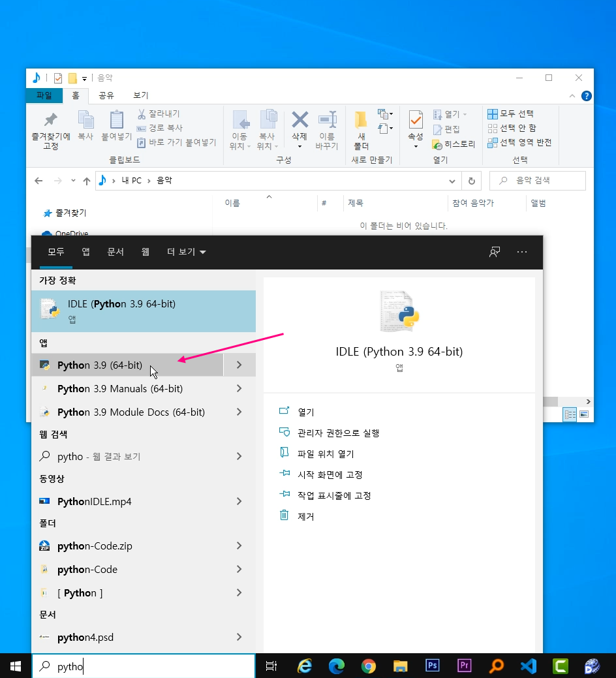Click the taskbar search box with pytho
The width and height of the screenshot is (616, 678).
(x=144, y=666)
